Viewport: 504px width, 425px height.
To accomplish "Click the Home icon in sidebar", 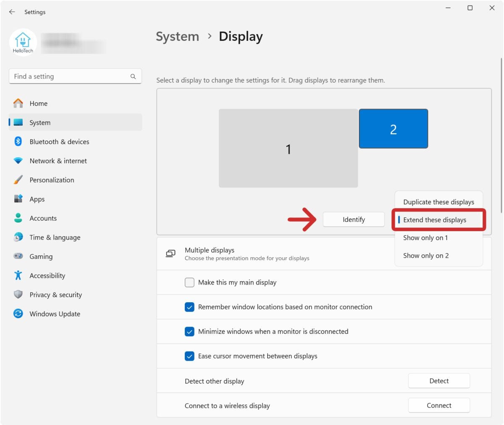I will [x=18, y=103].
